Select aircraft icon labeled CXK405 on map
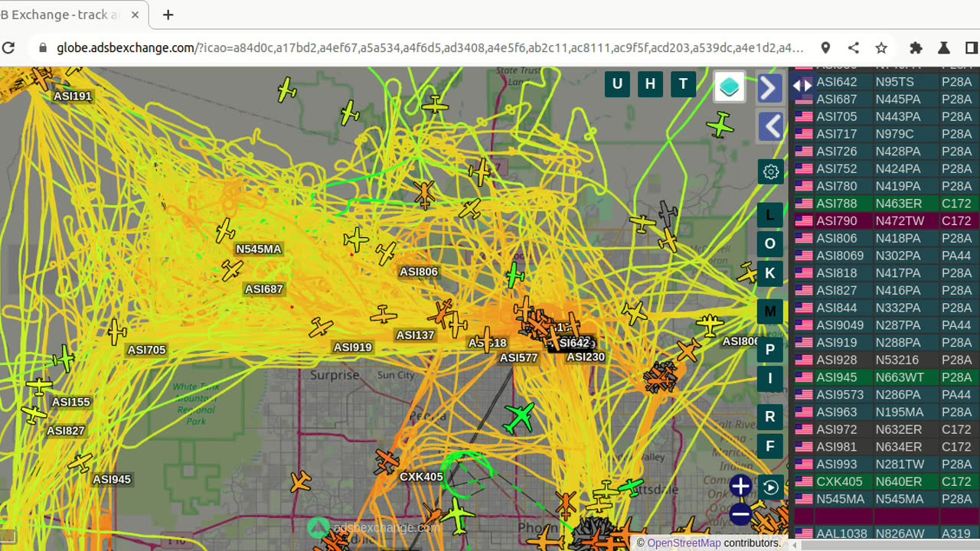Image resolution: width=980 pixels, height=551 pixels. [x=387, y=461]
